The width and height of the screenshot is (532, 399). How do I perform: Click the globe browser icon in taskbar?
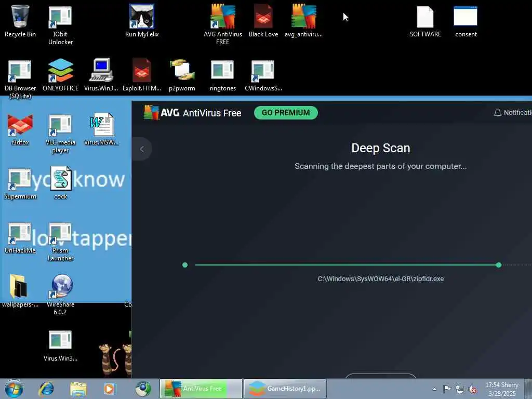(x=143, y=389)
